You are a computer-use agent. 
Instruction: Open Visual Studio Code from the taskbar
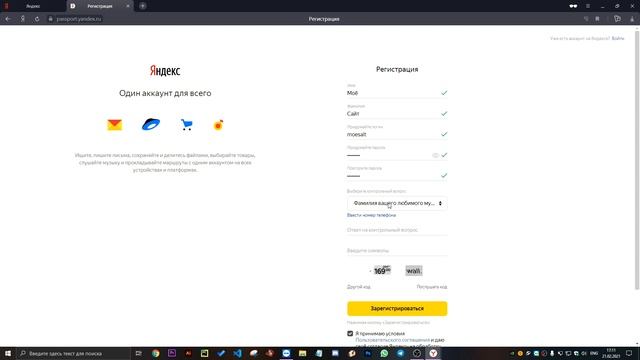(237, 353)
